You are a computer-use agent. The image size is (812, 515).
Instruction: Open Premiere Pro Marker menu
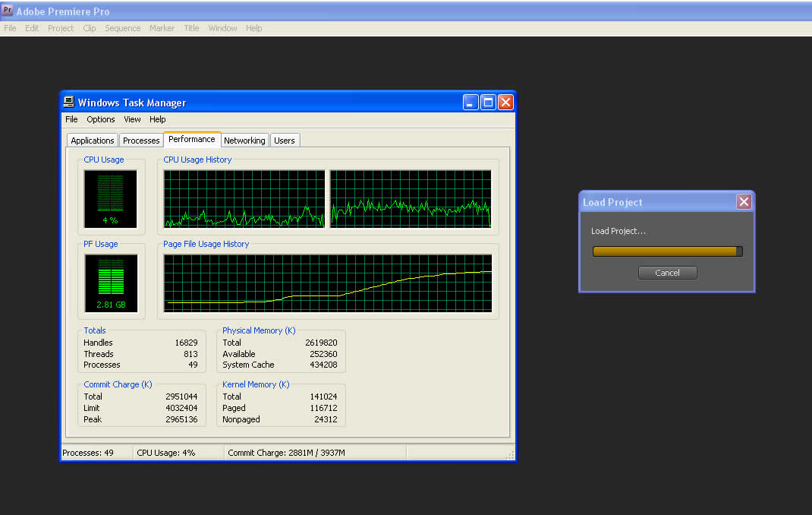(x=162, y=28)
